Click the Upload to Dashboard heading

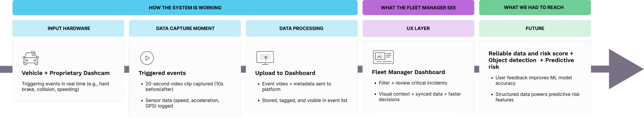point(285,73)
